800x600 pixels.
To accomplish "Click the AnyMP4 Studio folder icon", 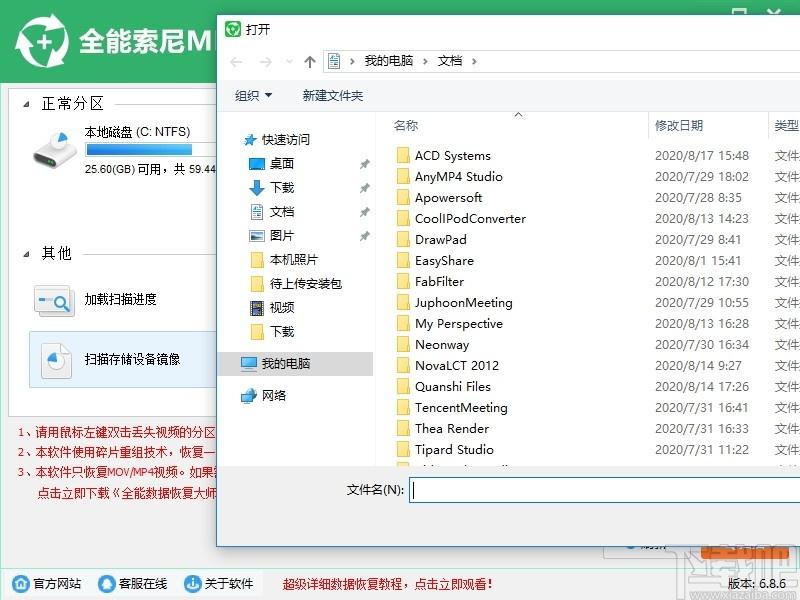I will click(403, 176).
